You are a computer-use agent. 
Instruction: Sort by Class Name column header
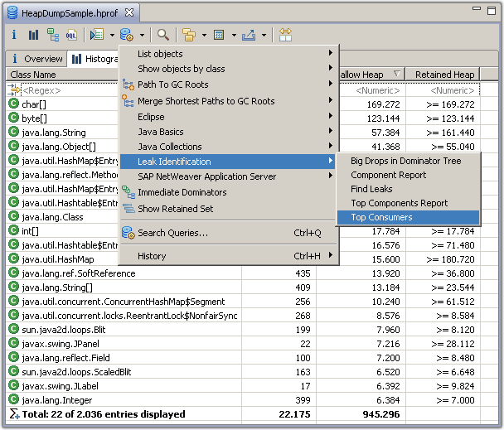[63, 75]
